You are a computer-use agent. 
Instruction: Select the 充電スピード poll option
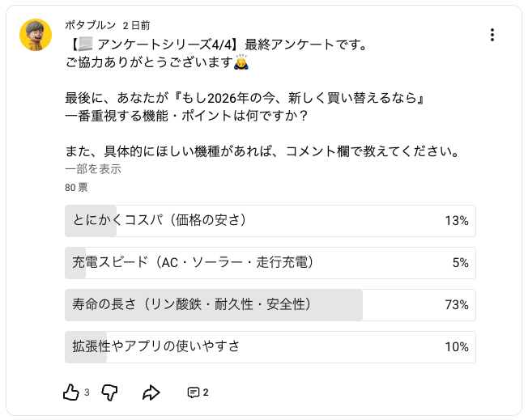click(x=270, y=262)
